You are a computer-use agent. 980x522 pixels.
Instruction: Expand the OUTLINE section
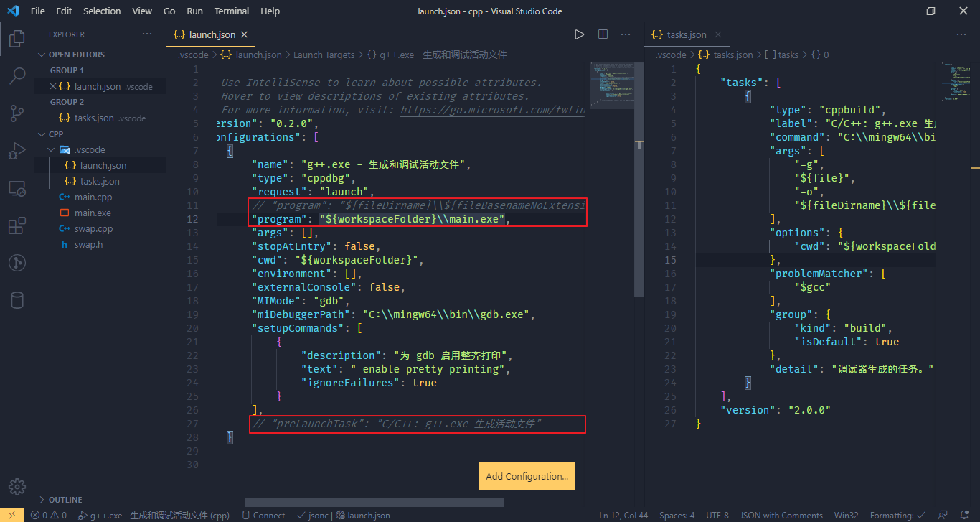65,500
